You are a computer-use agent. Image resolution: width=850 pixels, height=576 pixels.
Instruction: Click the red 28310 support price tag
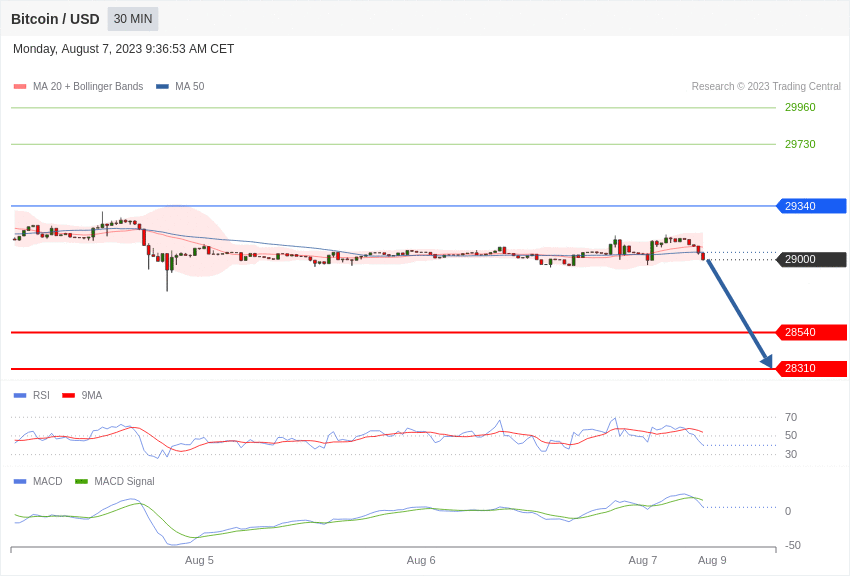click(812, 368)
